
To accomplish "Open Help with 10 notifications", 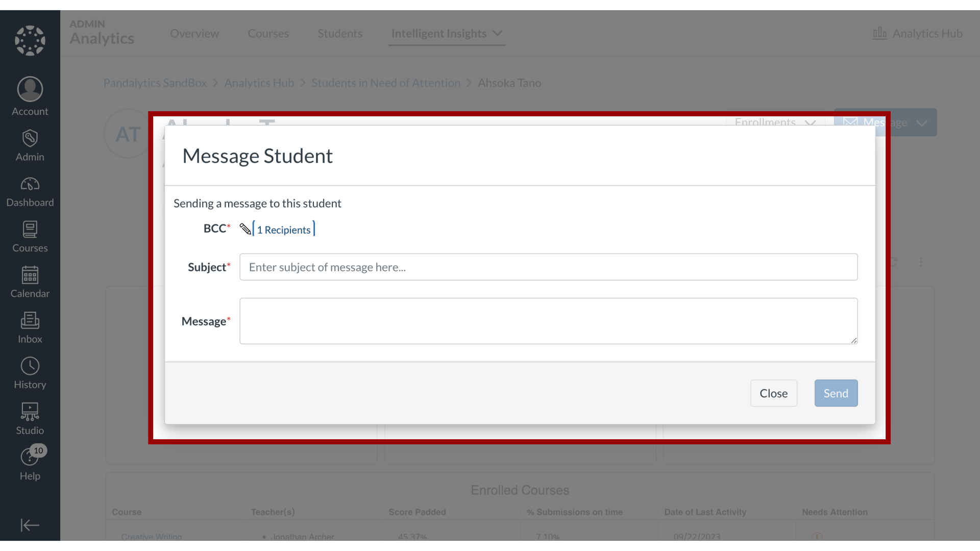I will [x=30, y=463].
